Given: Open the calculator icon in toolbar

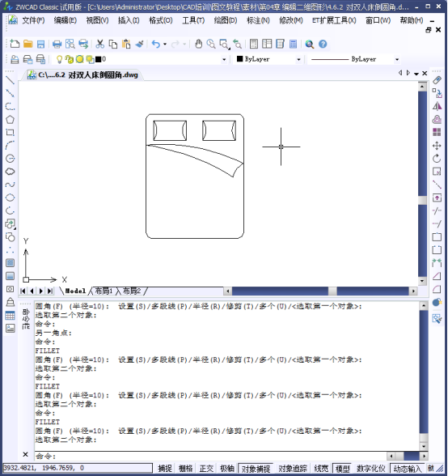Looking at the screenshot, I should coord(293,44).
